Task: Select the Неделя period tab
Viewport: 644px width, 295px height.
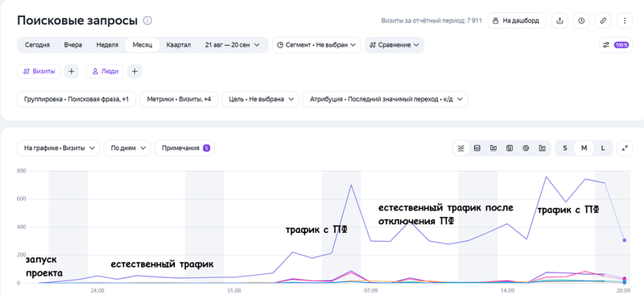Action: coord(107,45)
